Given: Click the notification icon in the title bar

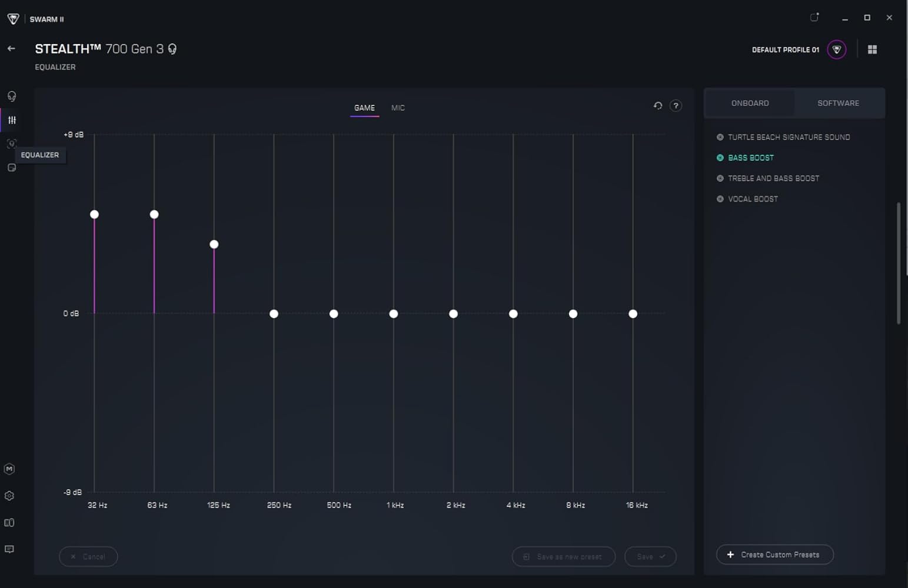Looking at the screenshot, I should [x=814, y=18].
